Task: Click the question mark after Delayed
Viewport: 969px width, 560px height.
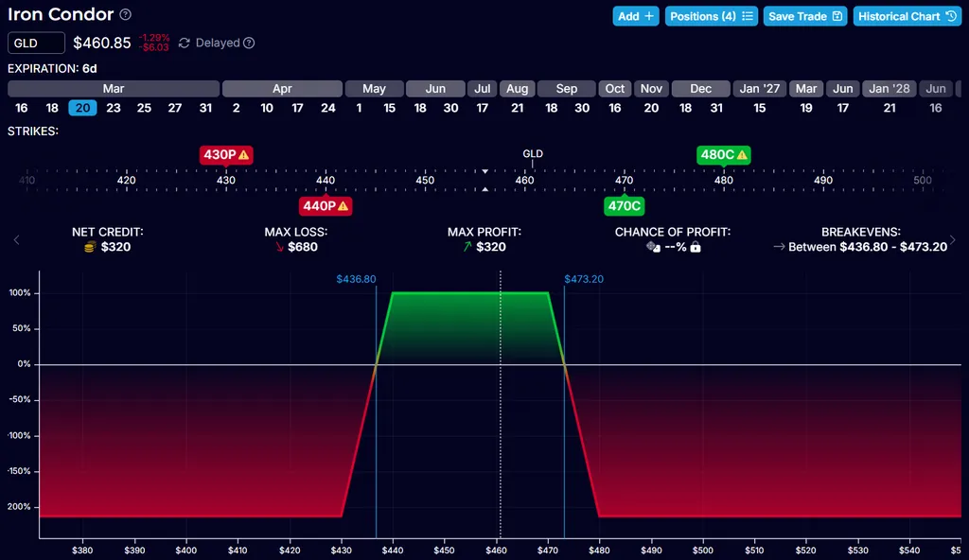Action: [x=249, y=43]
